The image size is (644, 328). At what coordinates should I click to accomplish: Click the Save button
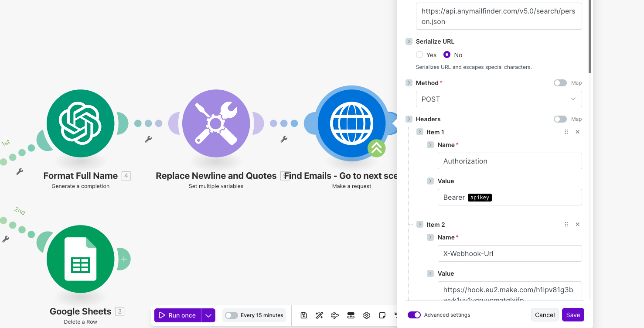pos(573,315)
